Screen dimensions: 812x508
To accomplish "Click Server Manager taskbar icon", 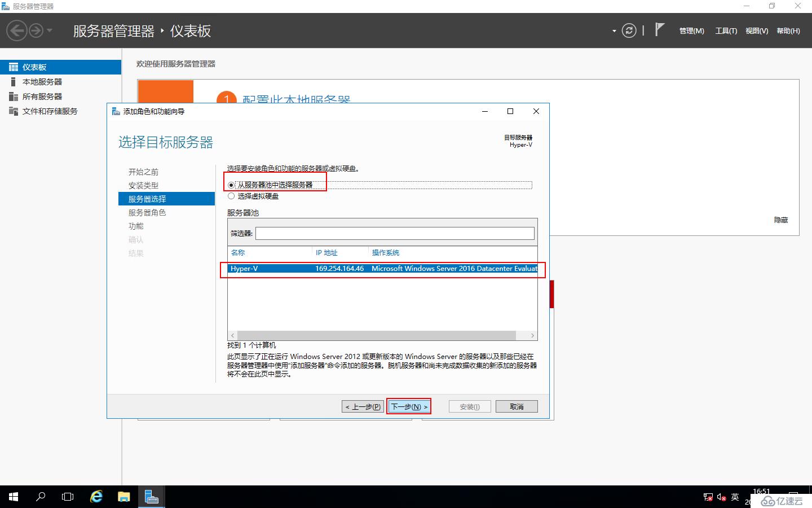I will (151, 497).
